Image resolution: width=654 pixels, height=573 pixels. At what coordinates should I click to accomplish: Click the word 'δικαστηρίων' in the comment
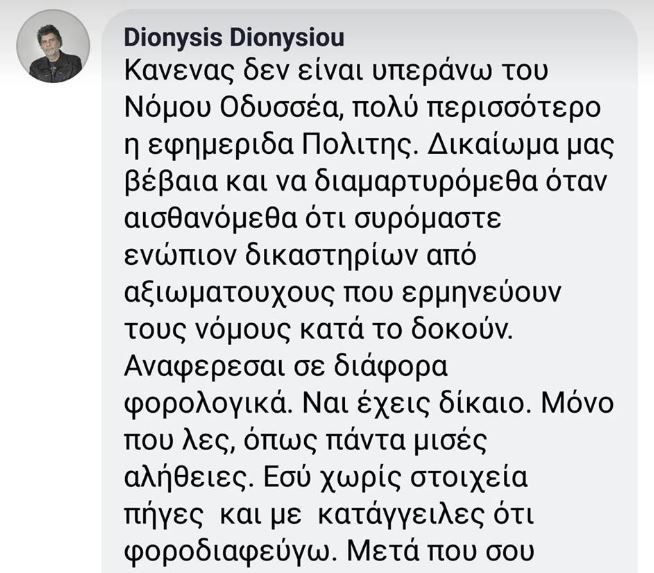pyautogui.click(x=331, y=255)
